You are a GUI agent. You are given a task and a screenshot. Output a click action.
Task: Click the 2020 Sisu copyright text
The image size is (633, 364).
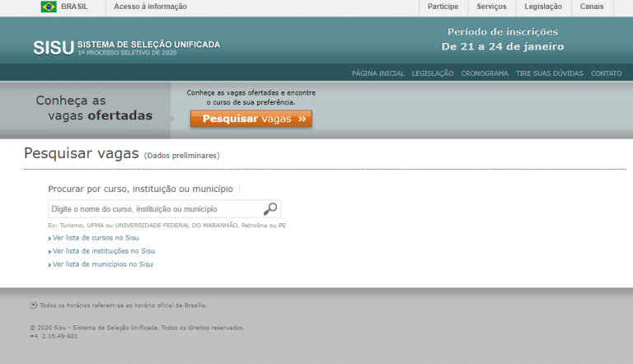[138, 328]
